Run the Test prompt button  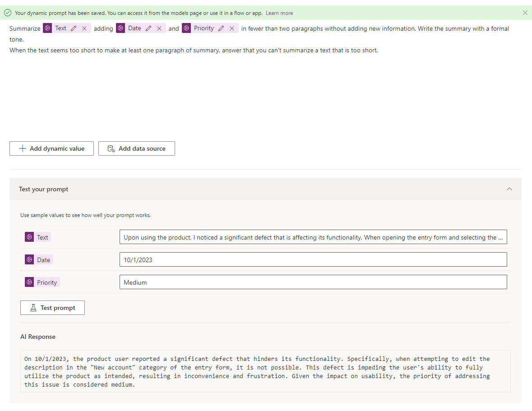(53, 308)
